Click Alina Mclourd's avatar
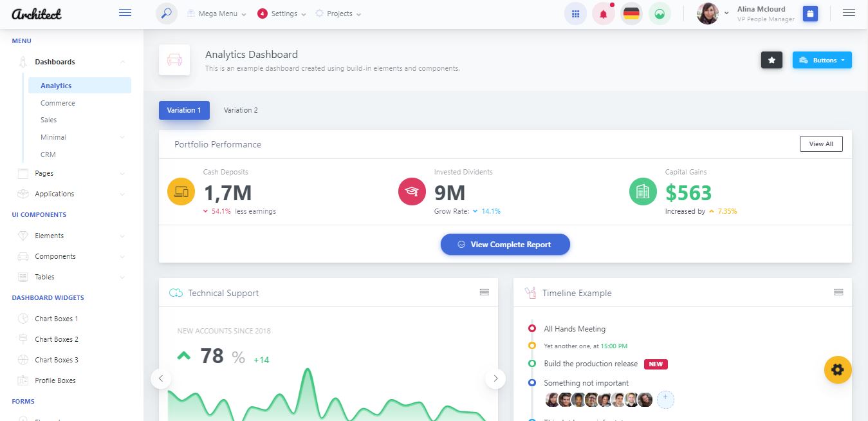868x421 pixels. [708, 14]
